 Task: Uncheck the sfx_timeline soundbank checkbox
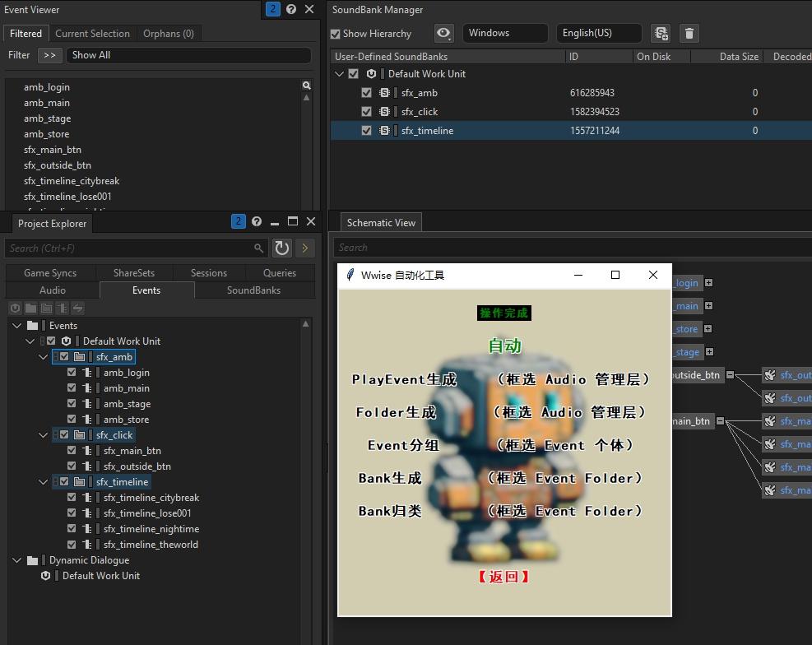tap(366, 131)
